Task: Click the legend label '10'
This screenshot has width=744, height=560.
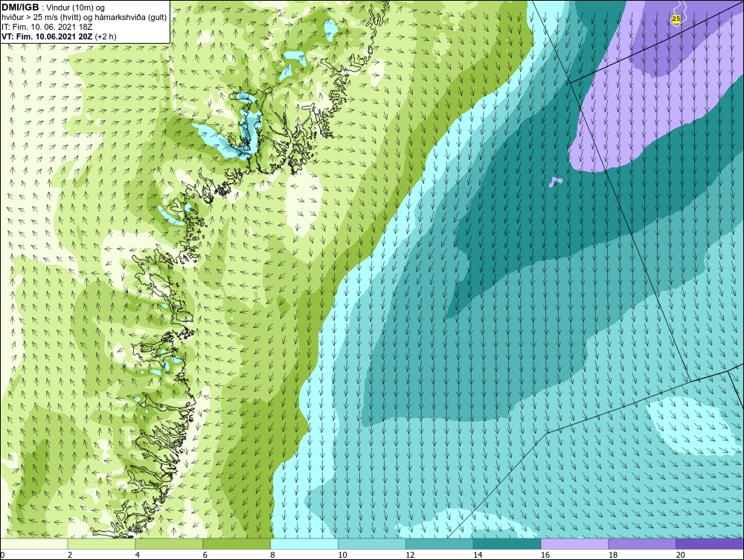Action: 342,555
